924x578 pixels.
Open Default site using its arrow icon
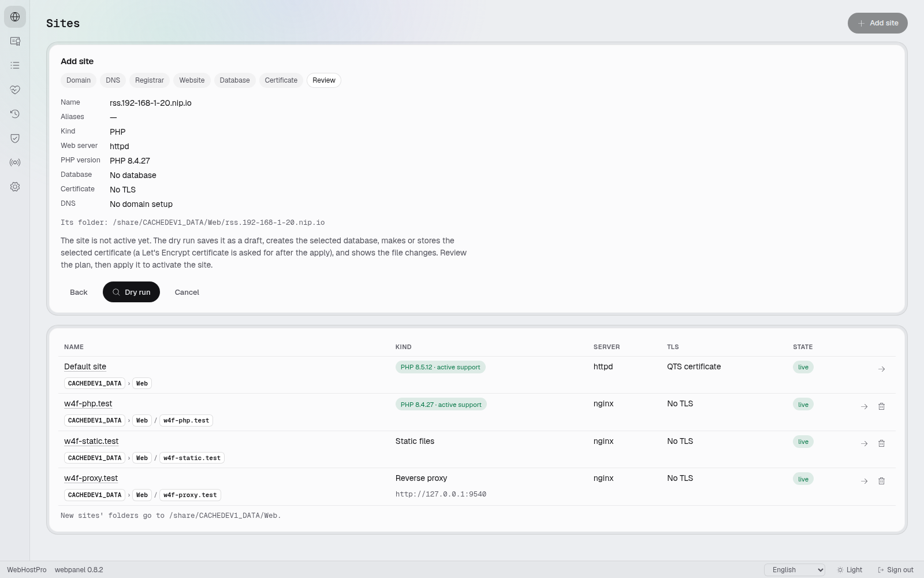click(x=882, y=369)
